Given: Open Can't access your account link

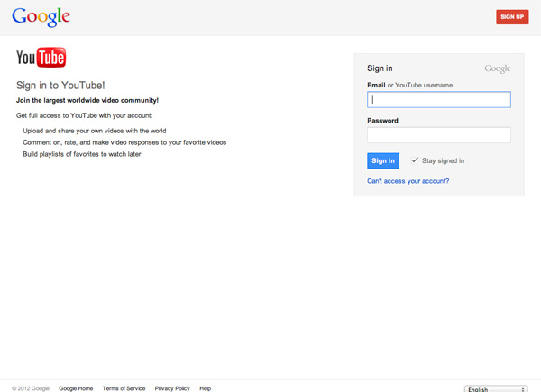Looking at the screenshot, I should coord(408,181).
